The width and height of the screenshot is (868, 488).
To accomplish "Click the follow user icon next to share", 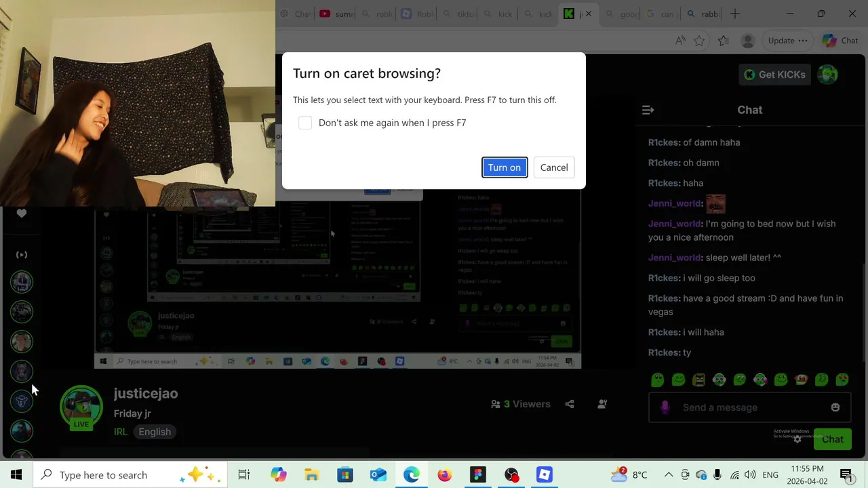I will pyautogui.click(x=602, y=404).
